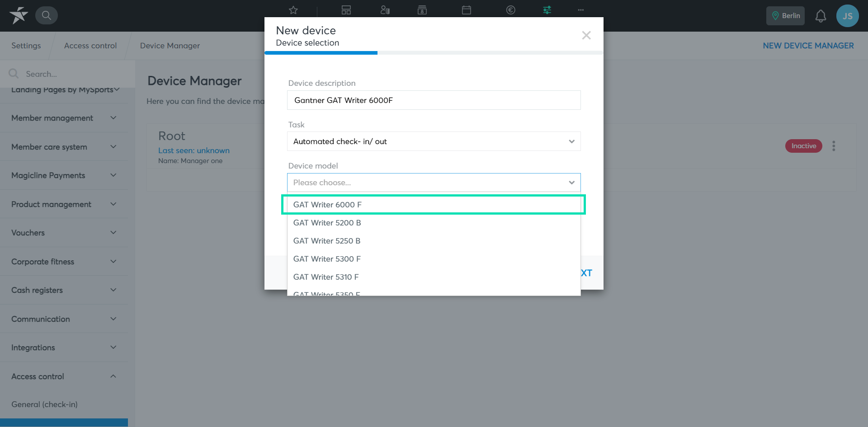Select the Access control breadcrumb
868x427 pixels.
coord(90,46)
